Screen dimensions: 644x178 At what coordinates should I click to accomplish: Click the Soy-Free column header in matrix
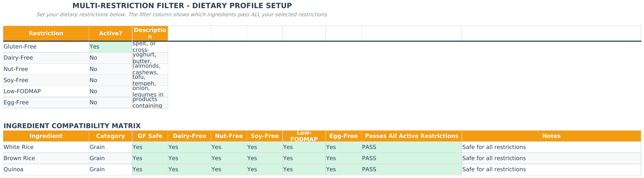[x=265, y=136]
